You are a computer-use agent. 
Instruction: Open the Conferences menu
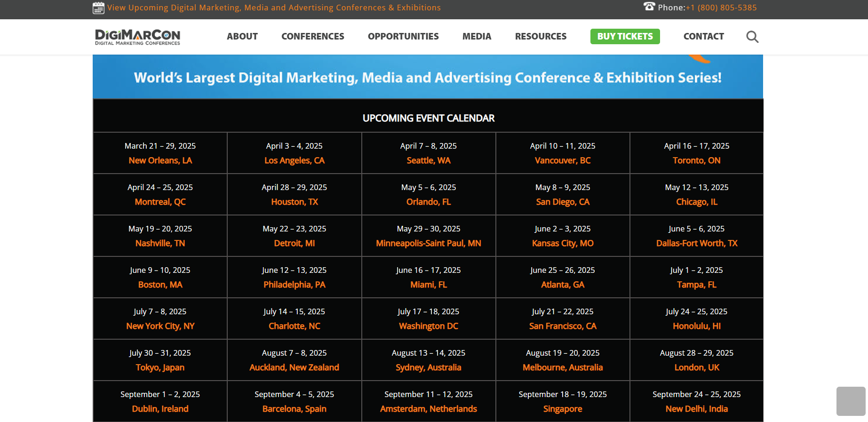click(x=313, y=36)
